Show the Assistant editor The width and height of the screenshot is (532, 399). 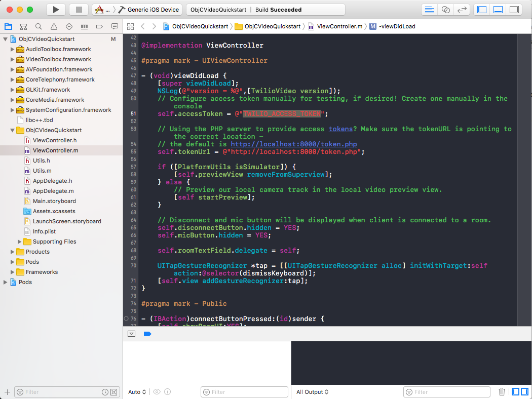click(446, 10)
